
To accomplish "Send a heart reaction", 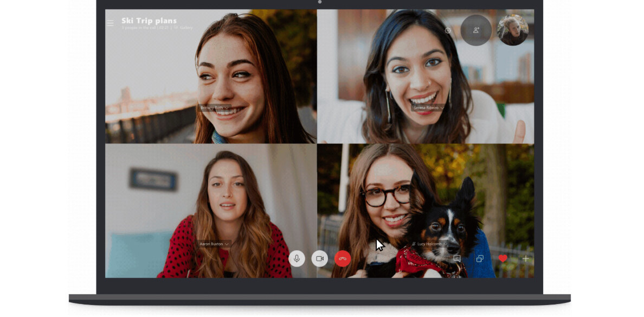I will pyautogui.click(x=503, y=259).
